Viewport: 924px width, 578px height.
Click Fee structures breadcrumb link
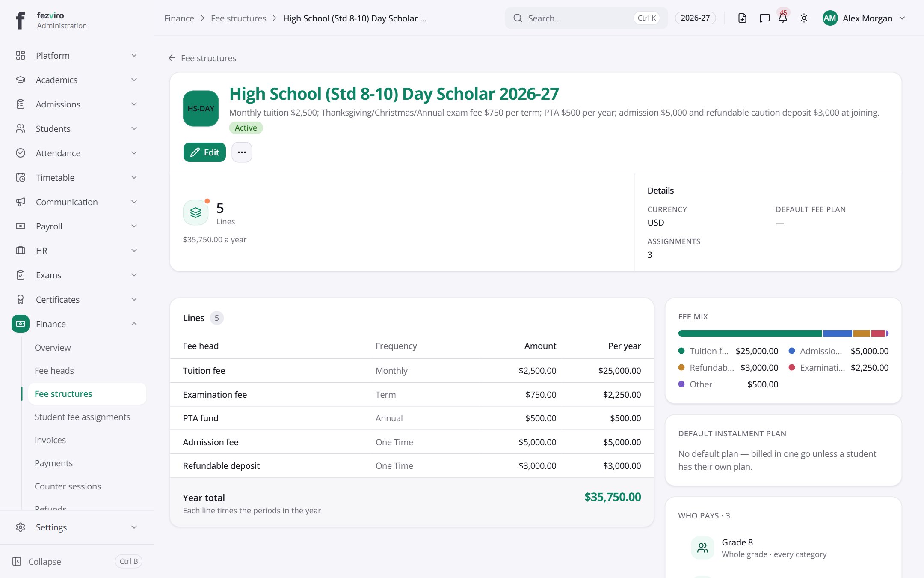pos(238,18)
